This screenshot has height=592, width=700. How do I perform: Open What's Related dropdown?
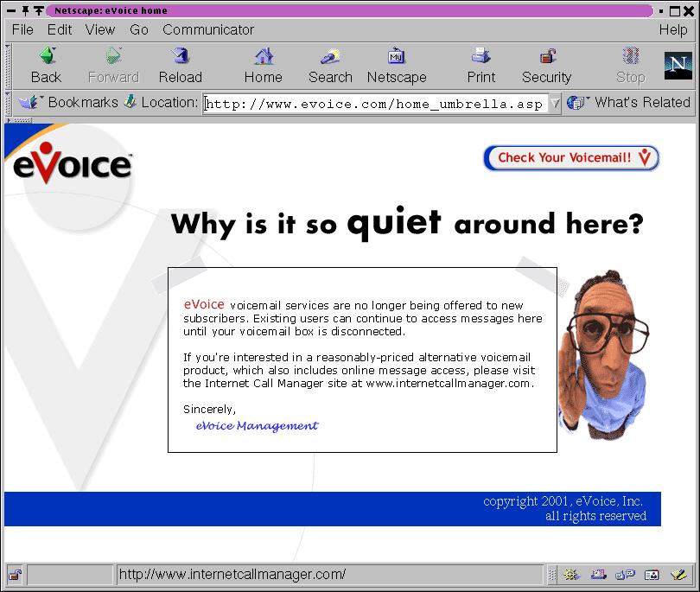(x=630, y=103)
